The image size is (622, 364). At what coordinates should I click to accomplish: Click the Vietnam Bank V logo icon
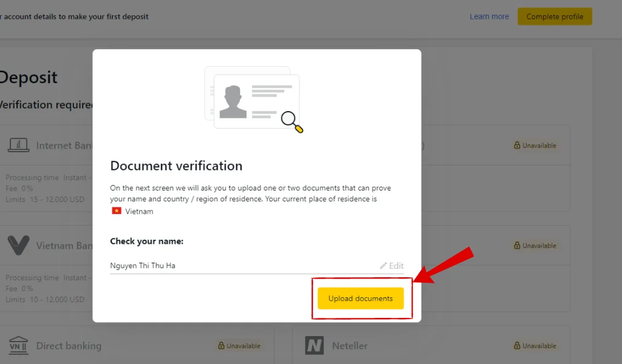click(19, 245)
